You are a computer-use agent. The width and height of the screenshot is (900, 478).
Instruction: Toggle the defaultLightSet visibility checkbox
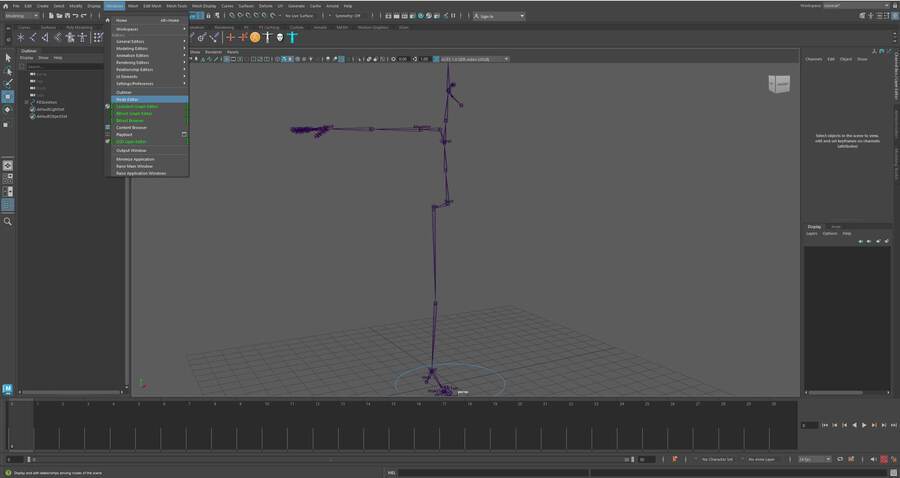pos(33,109)
